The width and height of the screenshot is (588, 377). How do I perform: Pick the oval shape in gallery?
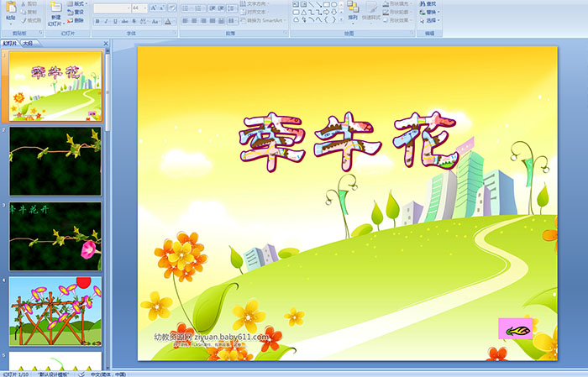pyautogui.click(x=333, y=4)
